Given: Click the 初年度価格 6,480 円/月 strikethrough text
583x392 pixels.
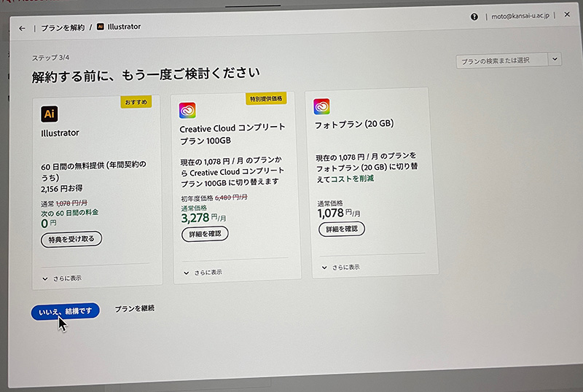Looking at the screenshot, I should point(214,198).
